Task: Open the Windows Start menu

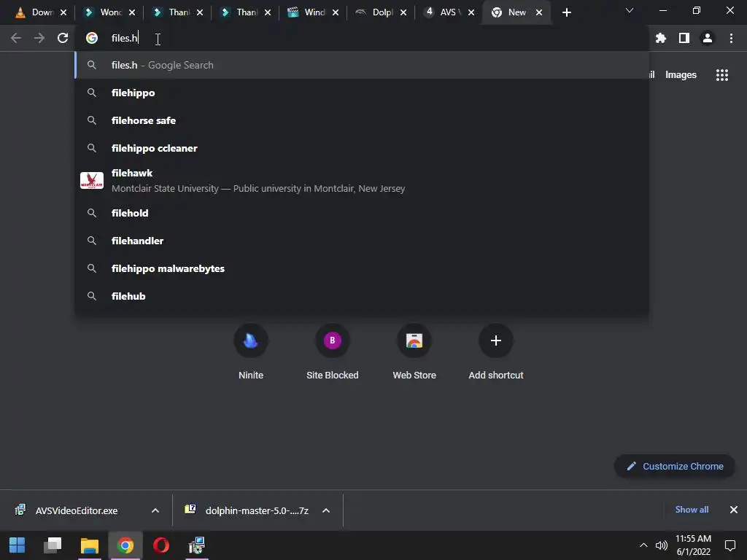Action: pyautogui.click(x=18, y=545)
